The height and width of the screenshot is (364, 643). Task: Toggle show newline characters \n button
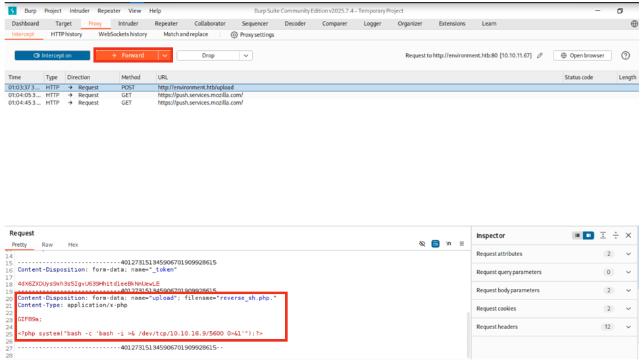tap(449, 244)
